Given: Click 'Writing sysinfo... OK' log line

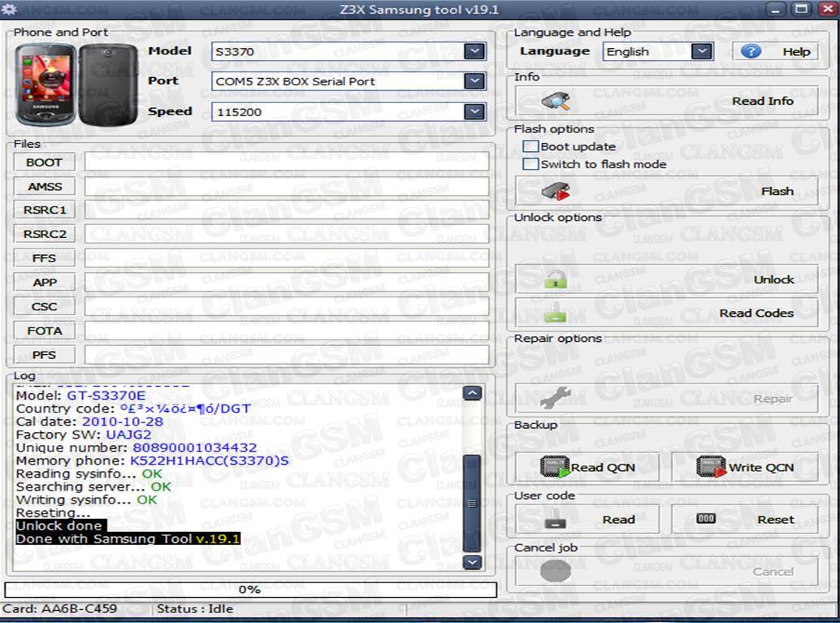Looking at the screenshot, I should click(x=87, y=500).
